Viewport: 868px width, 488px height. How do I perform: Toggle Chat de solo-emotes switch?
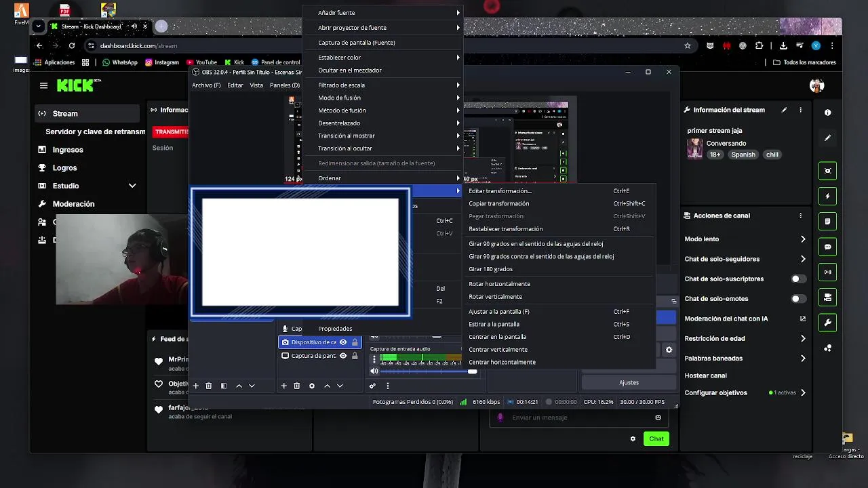[799, 299]
